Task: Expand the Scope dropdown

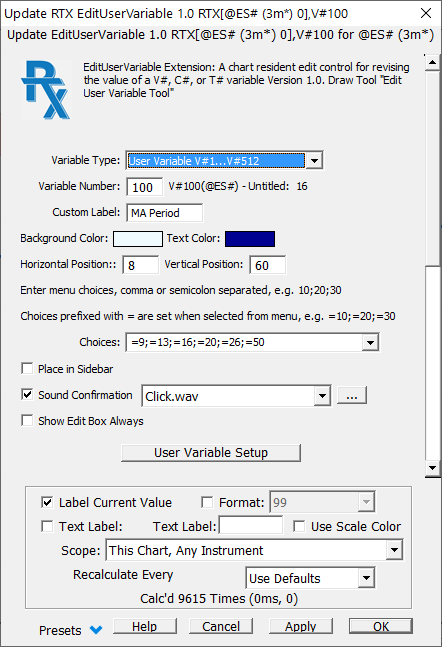Action: click(394, 550)
